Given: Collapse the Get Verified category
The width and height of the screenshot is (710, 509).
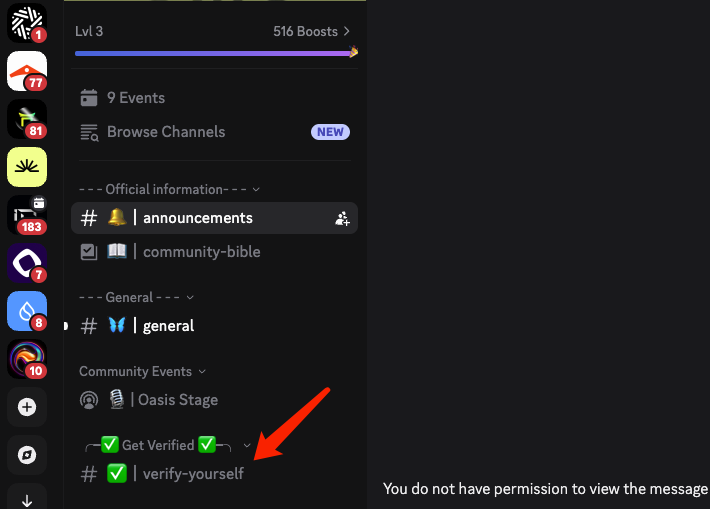Looking at the screenshot, I should pyautogui.click(x=166, y=445).
